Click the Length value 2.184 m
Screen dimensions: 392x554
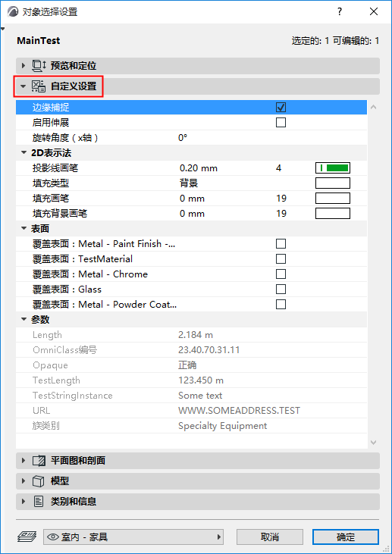[196, 334]
